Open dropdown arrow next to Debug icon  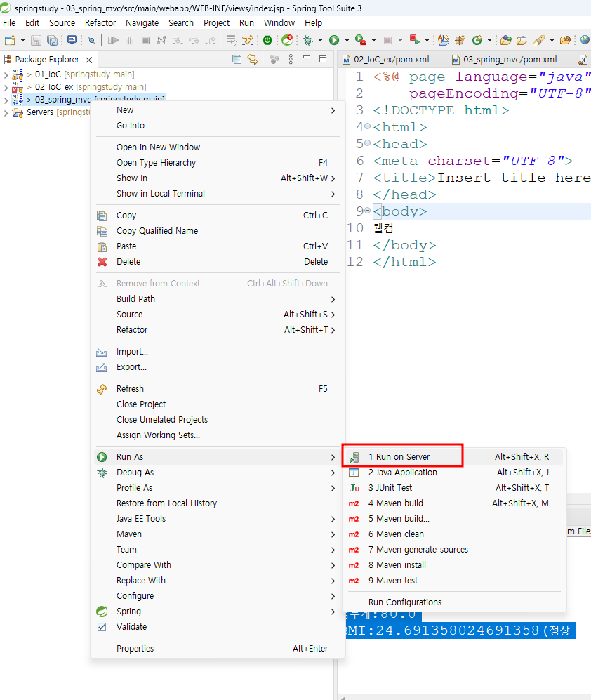pos(320,40)
